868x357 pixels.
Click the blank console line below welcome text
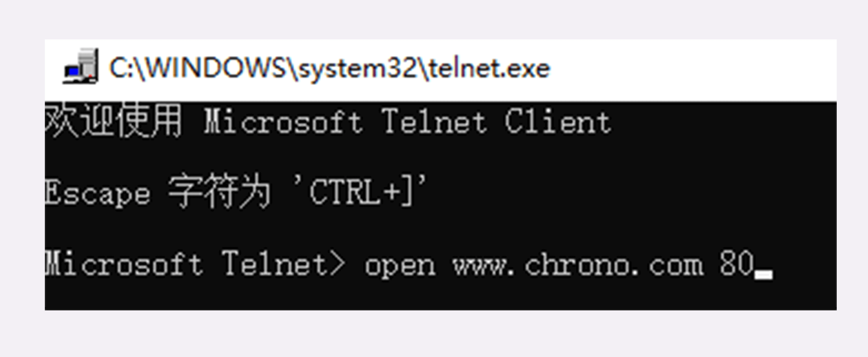coord(440,156)
